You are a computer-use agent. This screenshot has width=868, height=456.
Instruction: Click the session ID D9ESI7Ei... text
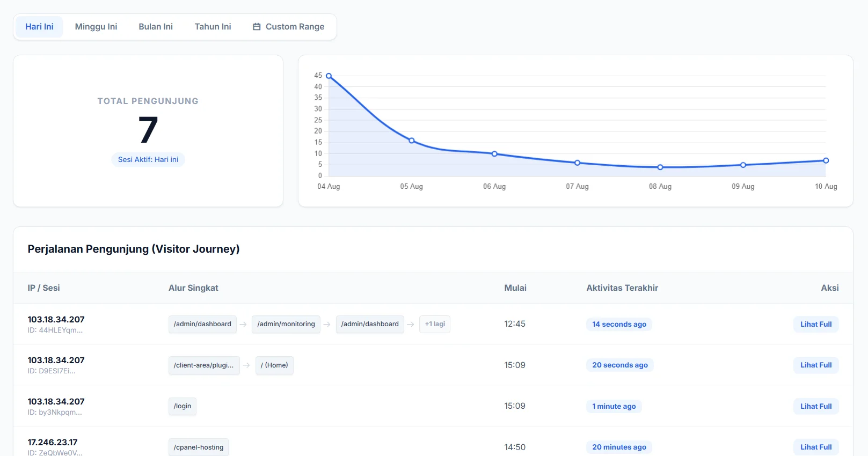tap(52, 371)
